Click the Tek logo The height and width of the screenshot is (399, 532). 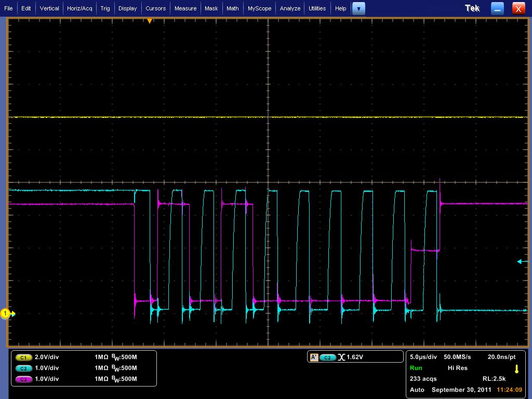pyautogui.click(x=472, y=8)
